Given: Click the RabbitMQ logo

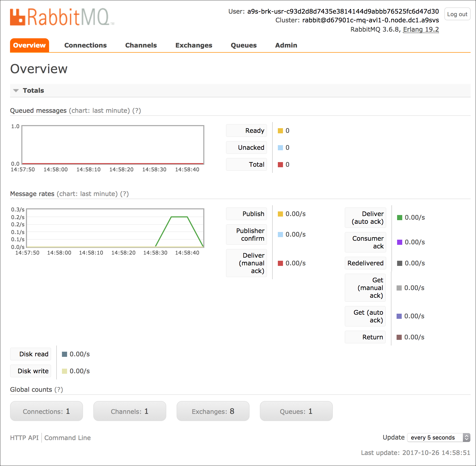Looking at the screenshot, I should coord(62,17).
